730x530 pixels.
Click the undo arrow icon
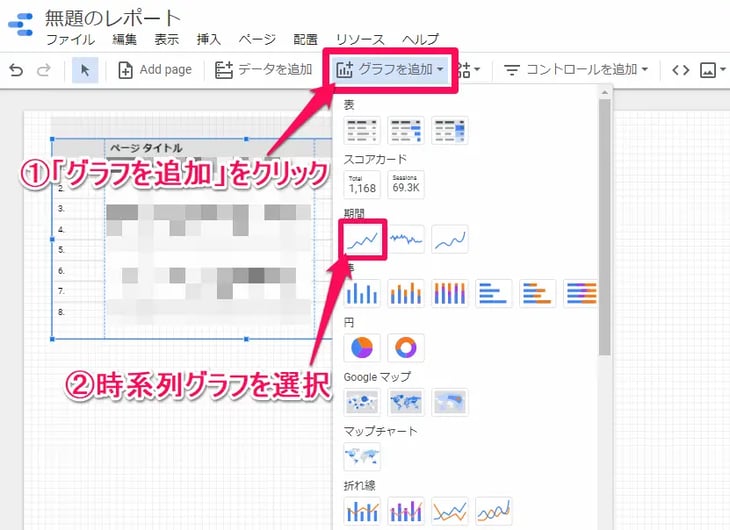pyautogui.click(x=15, y=70)
